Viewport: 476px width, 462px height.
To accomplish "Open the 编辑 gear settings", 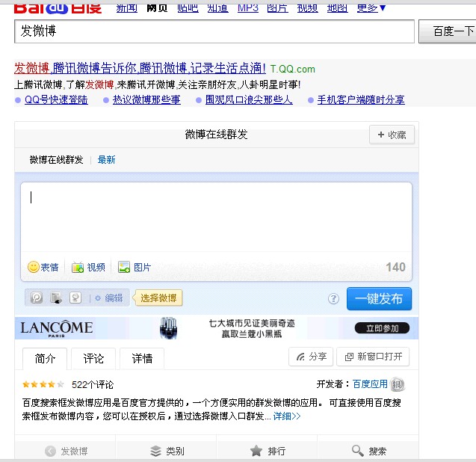I will (108, 298).
